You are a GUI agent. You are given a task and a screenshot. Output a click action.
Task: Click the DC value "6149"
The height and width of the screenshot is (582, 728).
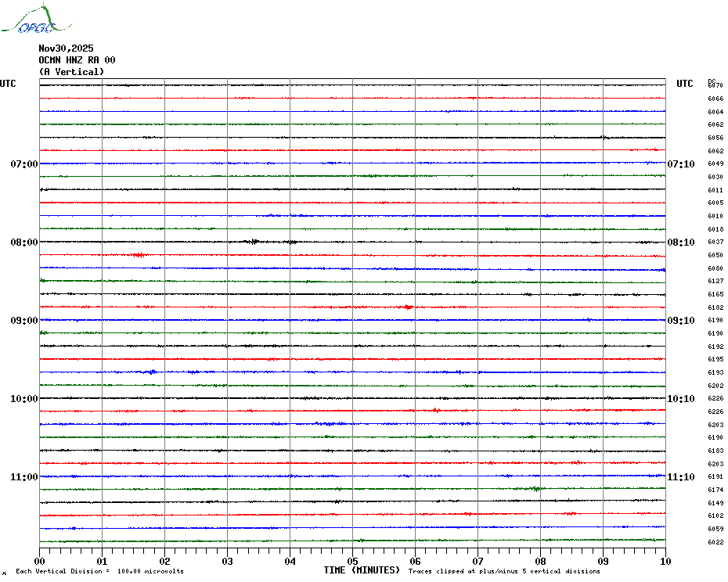[x=715, y=503]
